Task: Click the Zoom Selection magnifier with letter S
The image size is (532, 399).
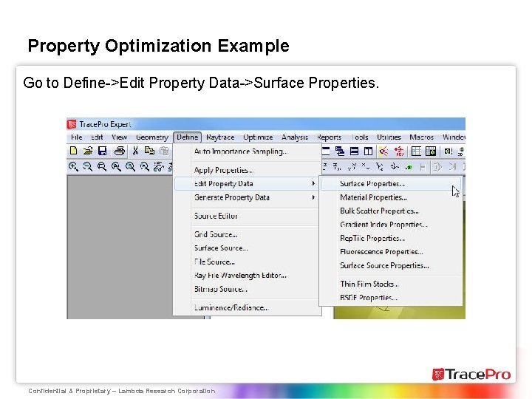Action: (x=130, y=166)
